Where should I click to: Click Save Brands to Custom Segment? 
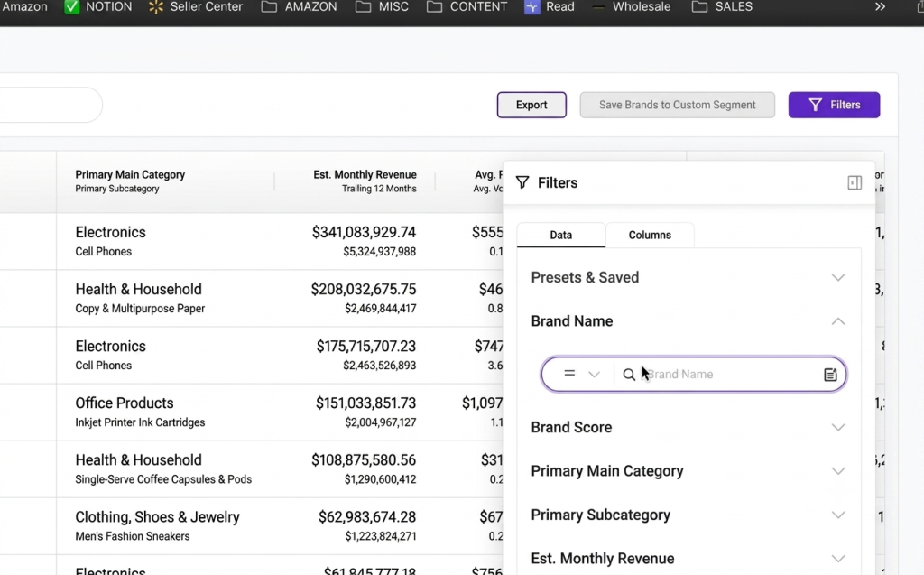(x=677, y=105)
